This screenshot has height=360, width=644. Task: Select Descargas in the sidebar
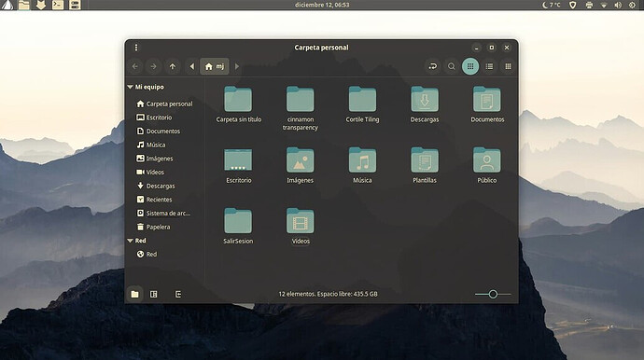pos(156,186)
